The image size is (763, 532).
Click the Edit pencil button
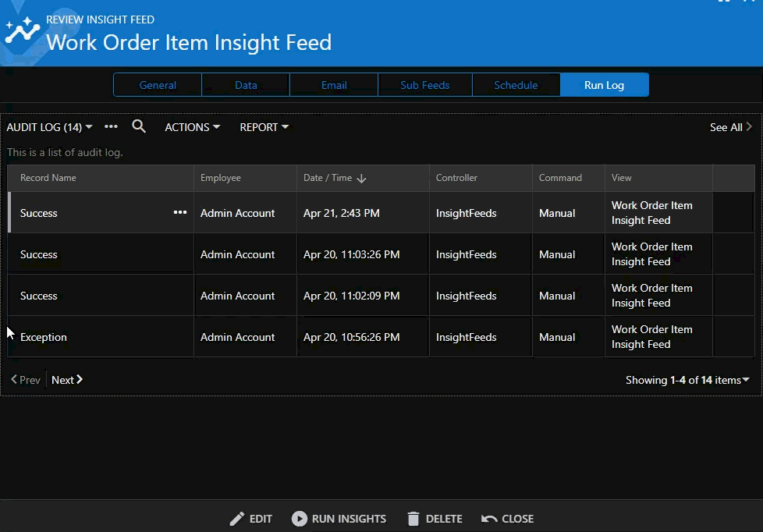(x=250, y=519)
